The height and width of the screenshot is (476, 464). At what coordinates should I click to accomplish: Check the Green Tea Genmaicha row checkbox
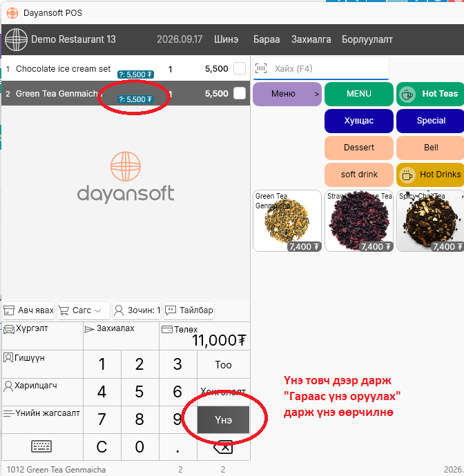pyautogui.click(x=240, y=93)
